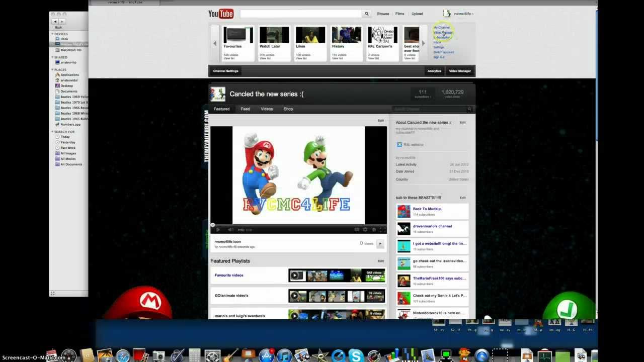The image size is (644, 362).
Task: Click the Analytics button
Action: [x=434, y=71]
